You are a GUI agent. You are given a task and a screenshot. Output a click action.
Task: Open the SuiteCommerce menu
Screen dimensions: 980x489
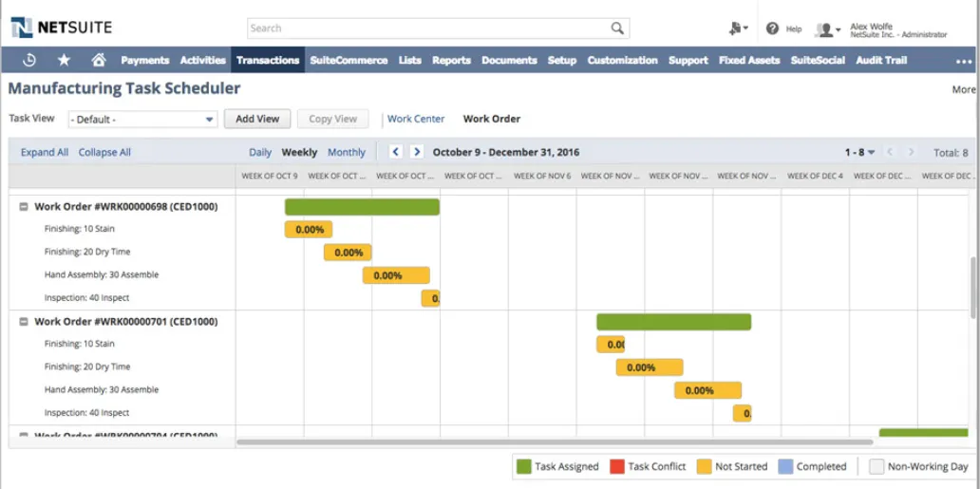point(349,60)
